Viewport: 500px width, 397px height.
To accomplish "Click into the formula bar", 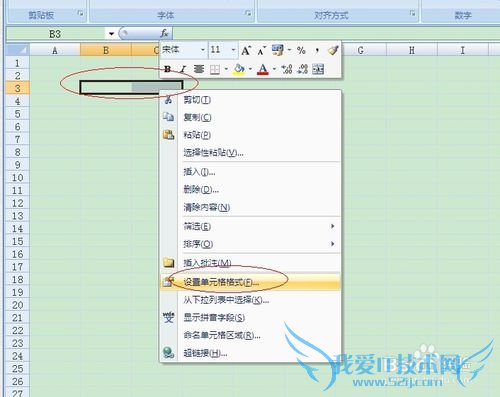I will (336, 34).
